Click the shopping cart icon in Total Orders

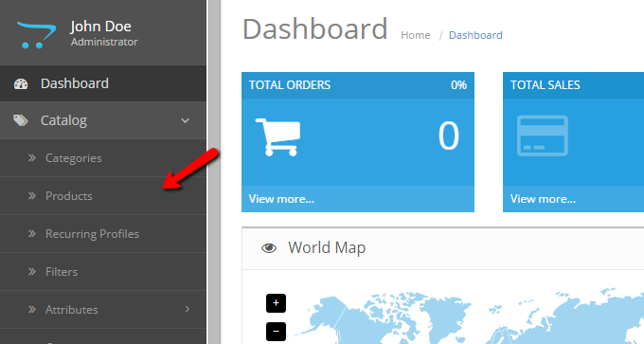pyautogui.click(x=278, y=136)
